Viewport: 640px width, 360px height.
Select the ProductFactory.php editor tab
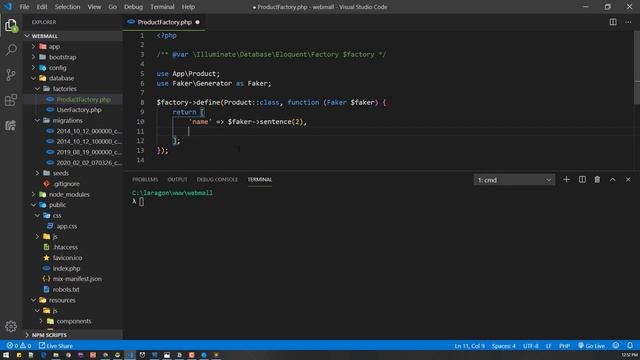[164, 22]
